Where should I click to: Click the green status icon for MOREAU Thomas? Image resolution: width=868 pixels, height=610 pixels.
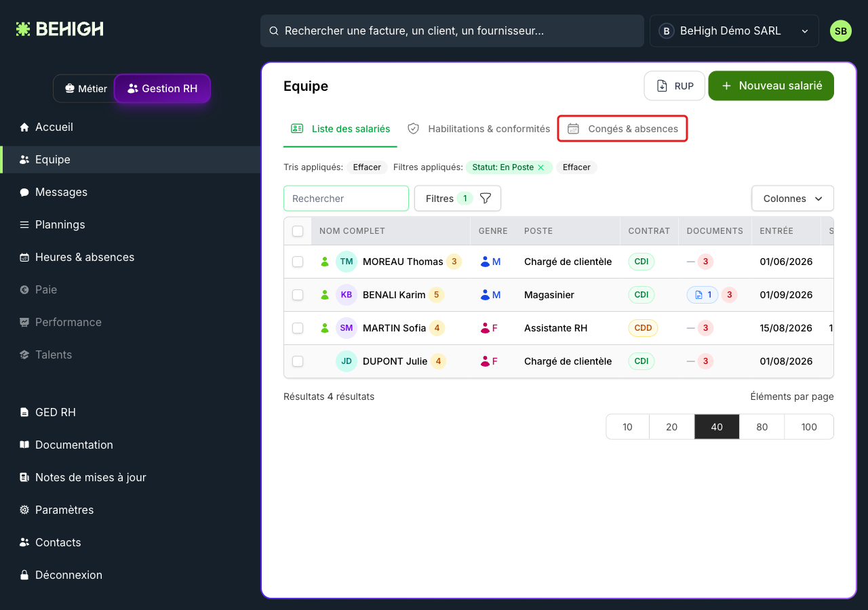(x=325, y=262)
